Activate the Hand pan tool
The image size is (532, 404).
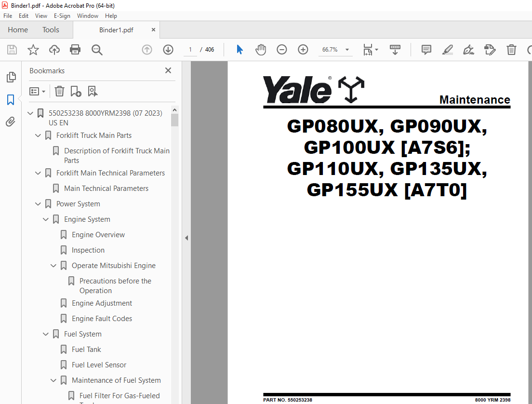click(x=261, y=50)
